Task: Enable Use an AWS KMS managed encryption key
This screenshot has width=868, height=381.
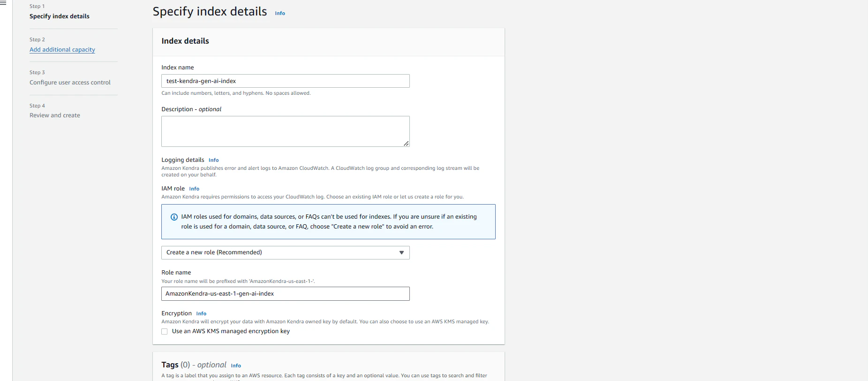Action: click(165, 332)
